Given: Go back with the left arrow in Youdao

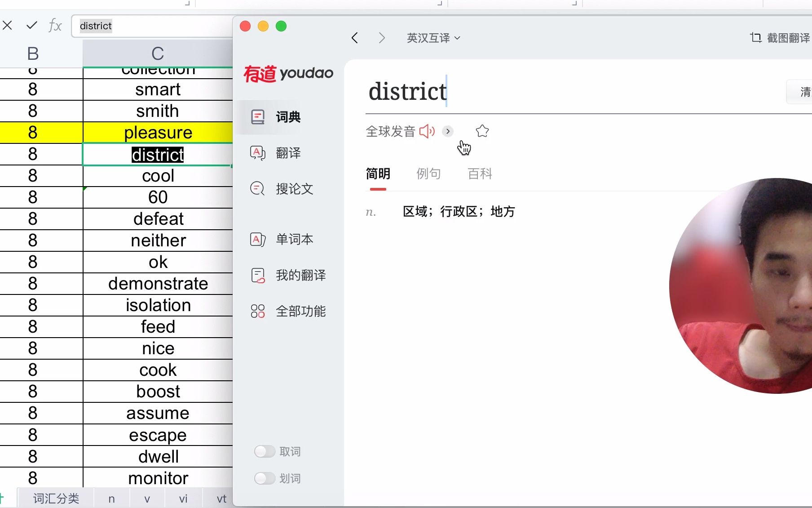Looking at the screenshot, I should [355, 38].
